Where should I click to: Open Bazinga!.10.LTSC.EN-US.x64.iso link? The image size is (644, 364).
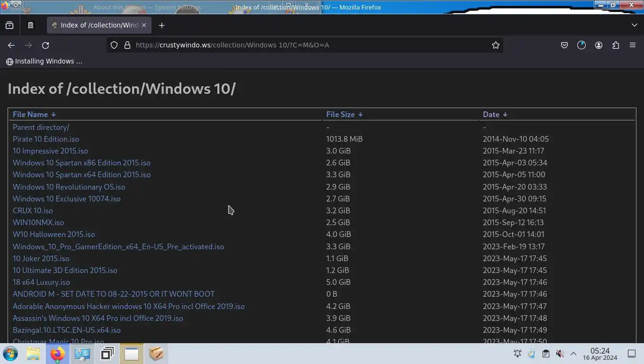pos(67,330)
